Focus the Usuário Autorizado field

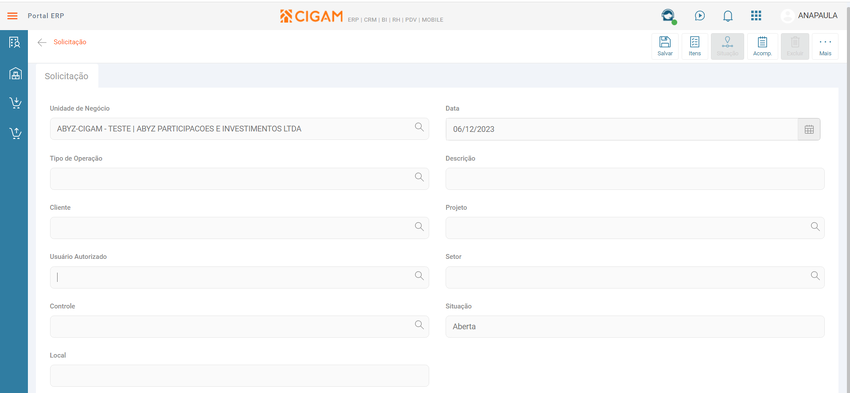[x=239, y=277]
